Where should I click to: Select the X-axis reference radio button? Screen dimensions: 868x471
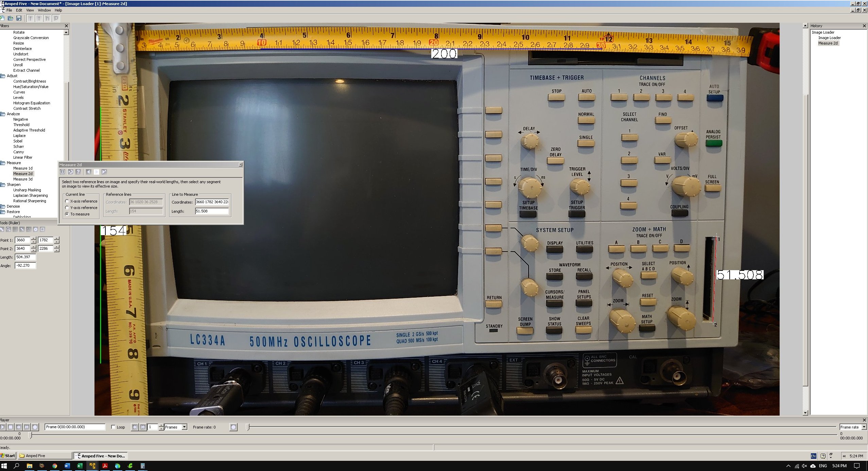pos(67,201)
